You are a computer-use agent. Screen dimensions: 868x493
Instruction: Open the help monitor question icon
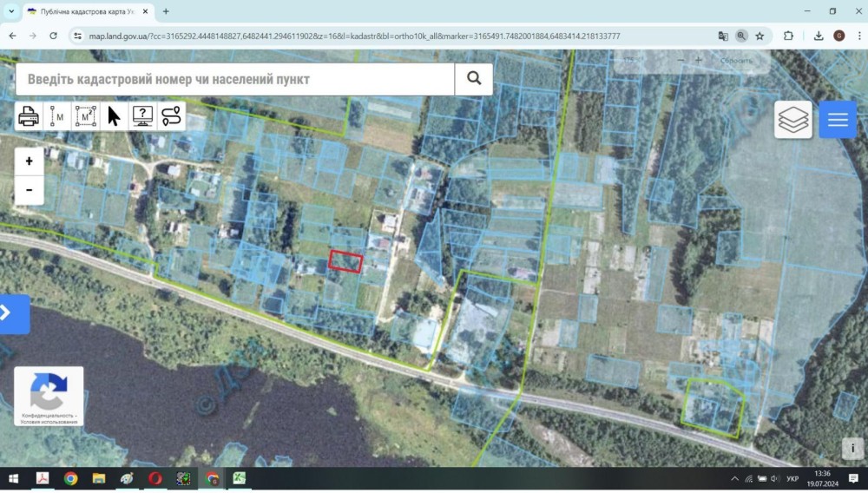pyautogui.click(x=143, y=116)
